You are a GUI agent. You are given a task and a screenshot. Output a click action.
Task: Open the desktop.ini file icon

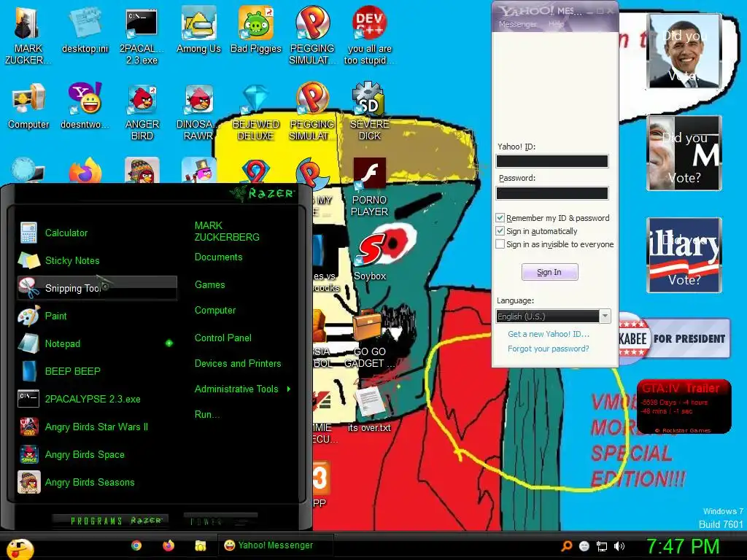[85, 31]
